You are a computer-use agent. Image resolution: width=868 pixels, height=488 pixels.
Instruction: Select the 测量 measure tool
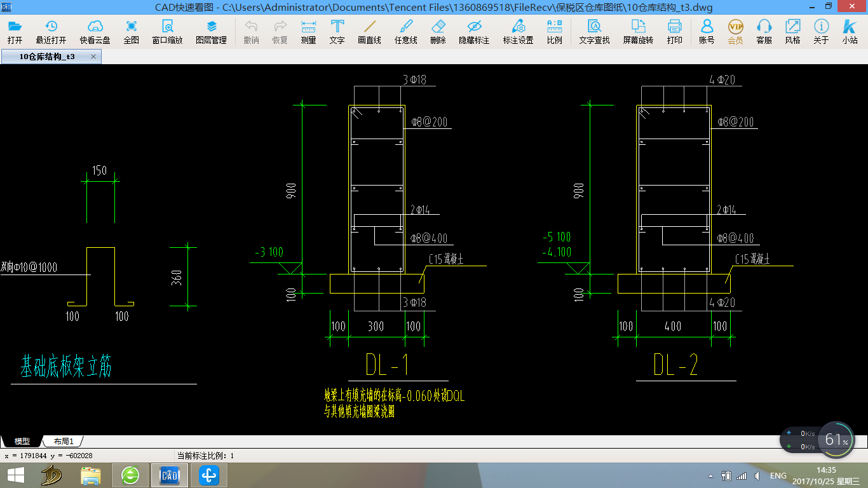pos(309,32)
